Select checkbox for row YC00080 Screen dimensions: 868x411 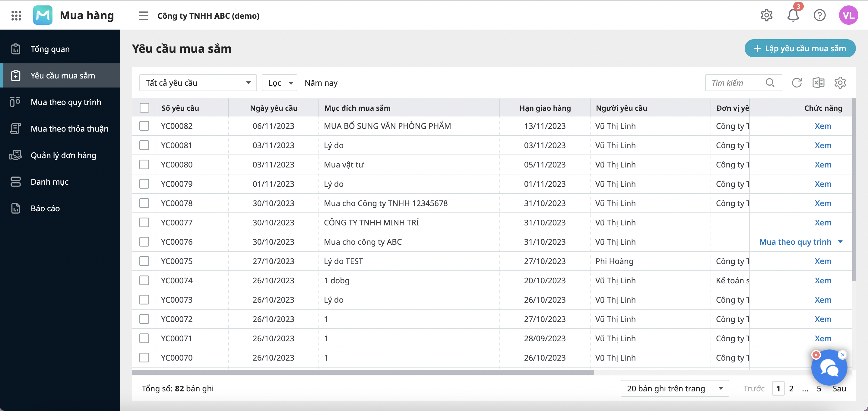(x=144, y=164)
